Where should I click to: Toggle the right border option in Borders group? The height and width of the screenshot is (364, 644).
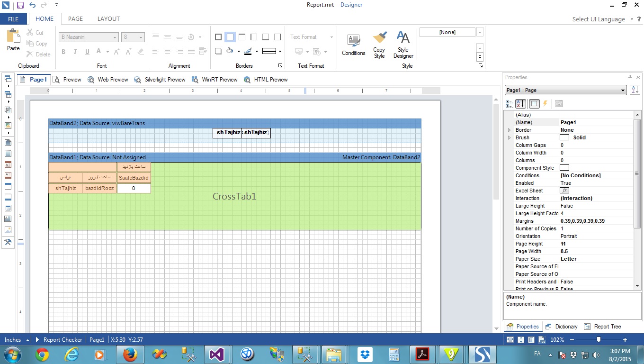[277, 37]
